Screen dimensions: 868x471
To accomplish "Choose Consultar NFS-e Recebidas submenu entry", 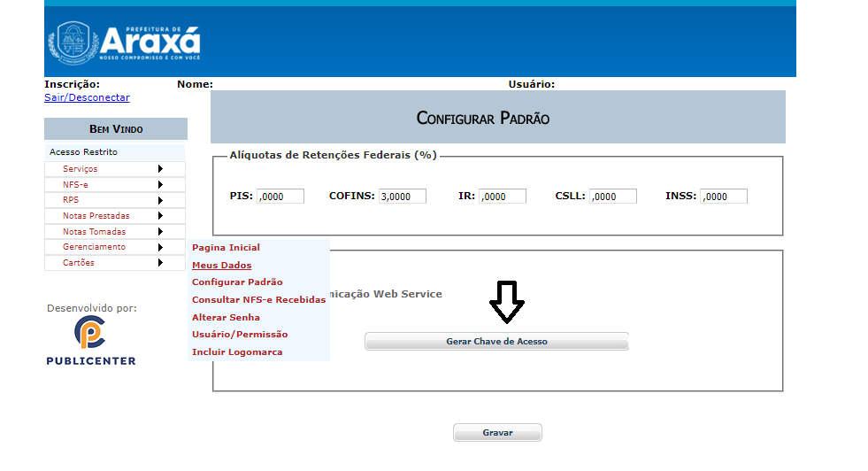I will (x=258, y=300).
